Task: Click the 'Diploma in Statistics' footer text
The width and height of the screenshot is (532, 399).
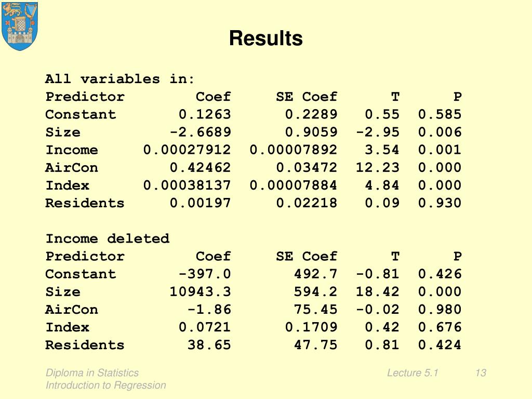Action: pyautogui.click(x=92, y=373)
